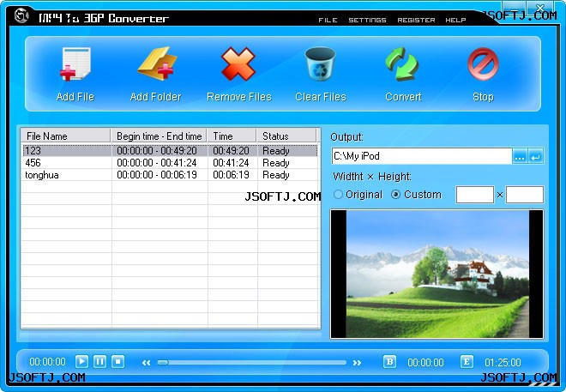Click the Add File icon
The width and height of the screenshot is (566, 392).
click(x=75, y=63)
